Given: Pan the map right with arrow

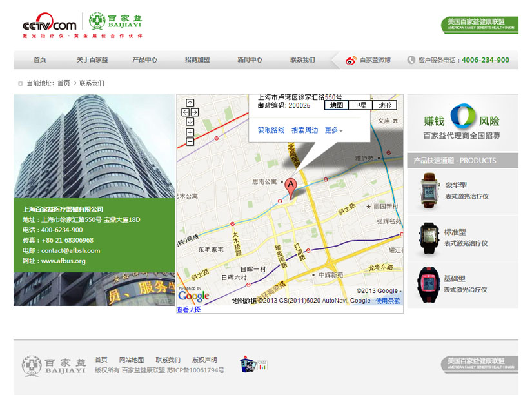Looking at the screenshot, I should point(195,112).
